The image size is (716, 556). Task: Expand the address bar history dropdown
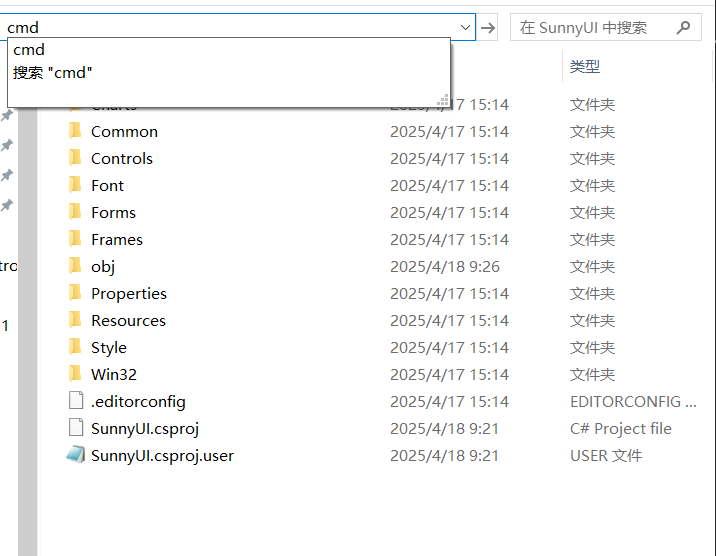465,27
